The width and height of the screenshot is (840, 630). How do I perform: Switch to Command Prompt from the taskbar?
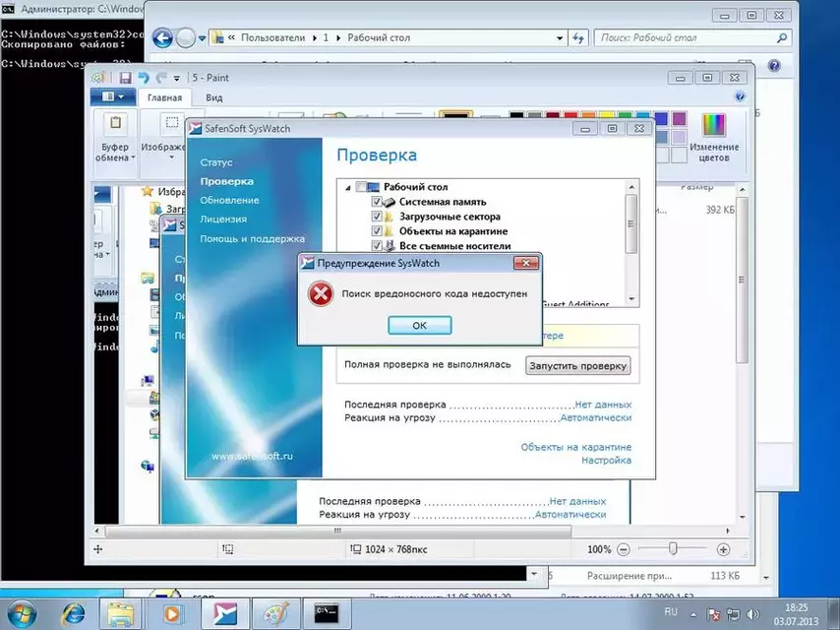pyautogui.click(x=326, y=613)
